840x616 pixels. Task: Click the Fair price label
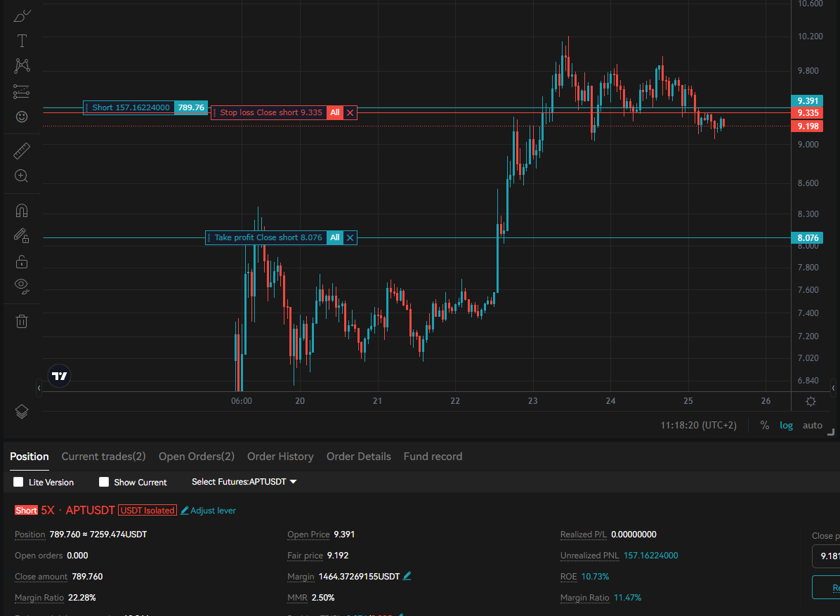tap(306, 556)
